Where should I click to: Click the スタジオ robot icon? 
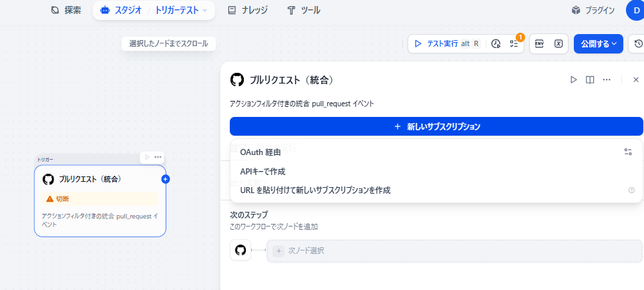105,10
